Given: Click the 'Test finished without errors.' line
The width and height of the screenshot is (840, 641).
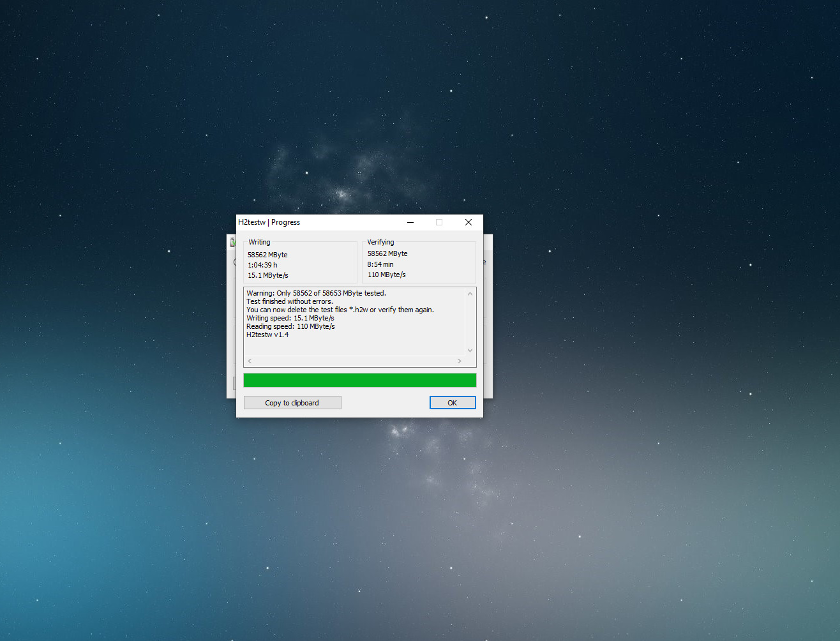Looking at the screenshot, I should pos(290,301).
